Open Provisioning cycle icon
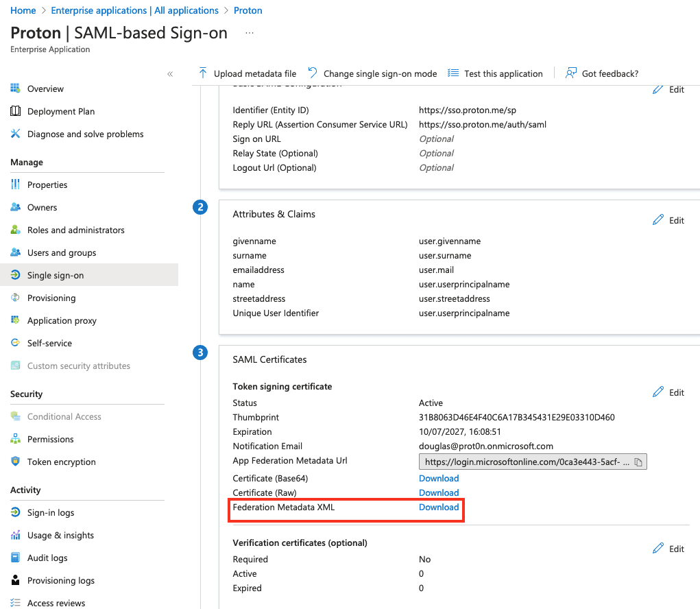The height and width of the screenshot is (609, 700). tap(15, 298)
